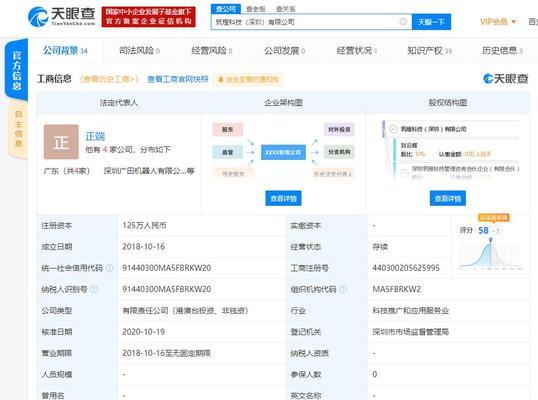Click the bell icon for change notifications
This screenshot has height=400, width=538.
click(221, 80)
